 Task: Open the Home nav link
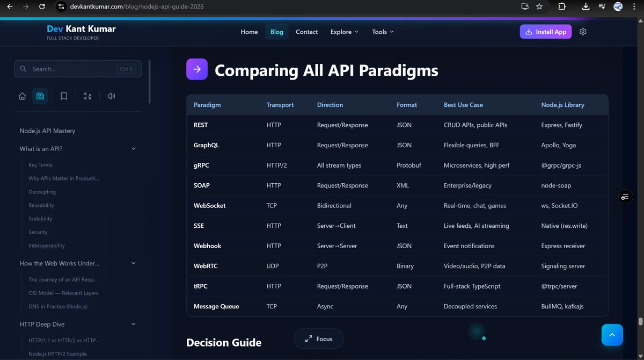249,32
